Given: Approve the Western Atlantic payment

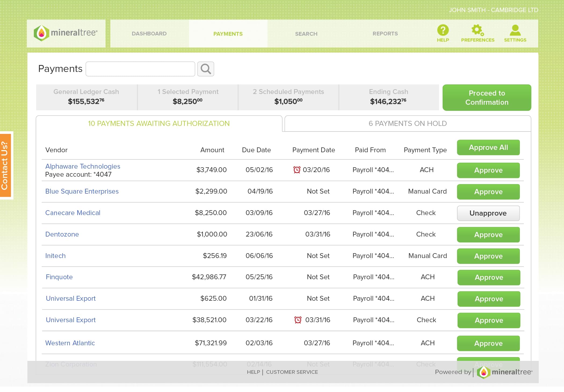Looking at the screenshot, I should 488,343.
